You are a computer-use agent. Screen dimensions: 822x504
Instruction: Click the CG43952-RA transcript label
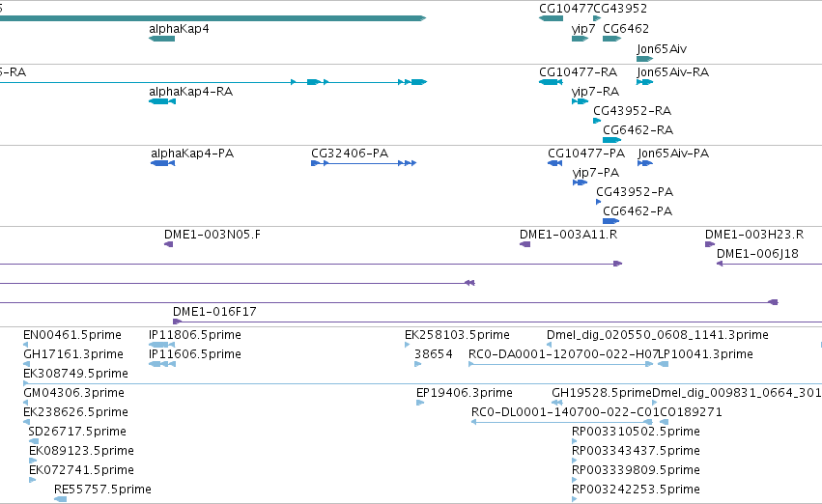point(633,111)
